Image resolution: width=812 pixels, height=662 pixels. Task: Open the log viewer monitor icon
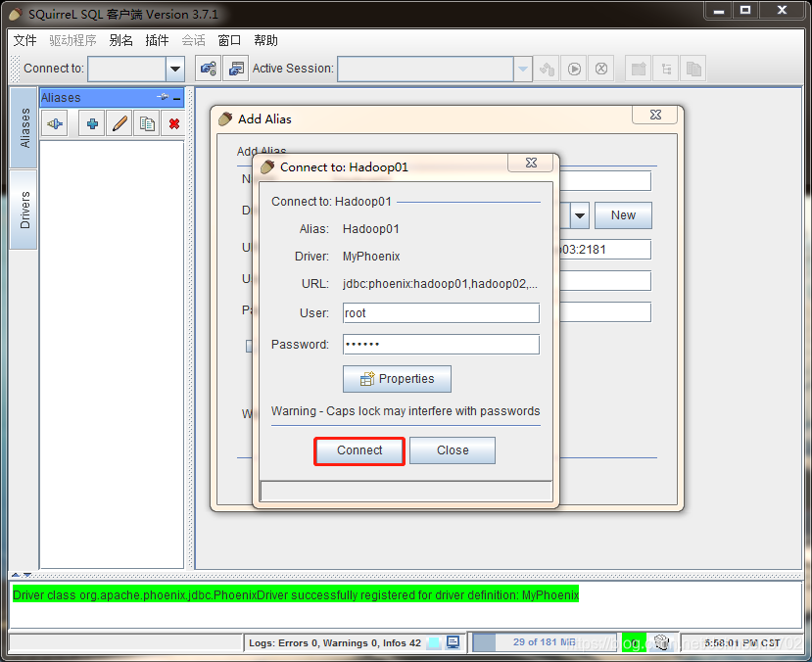454,642
